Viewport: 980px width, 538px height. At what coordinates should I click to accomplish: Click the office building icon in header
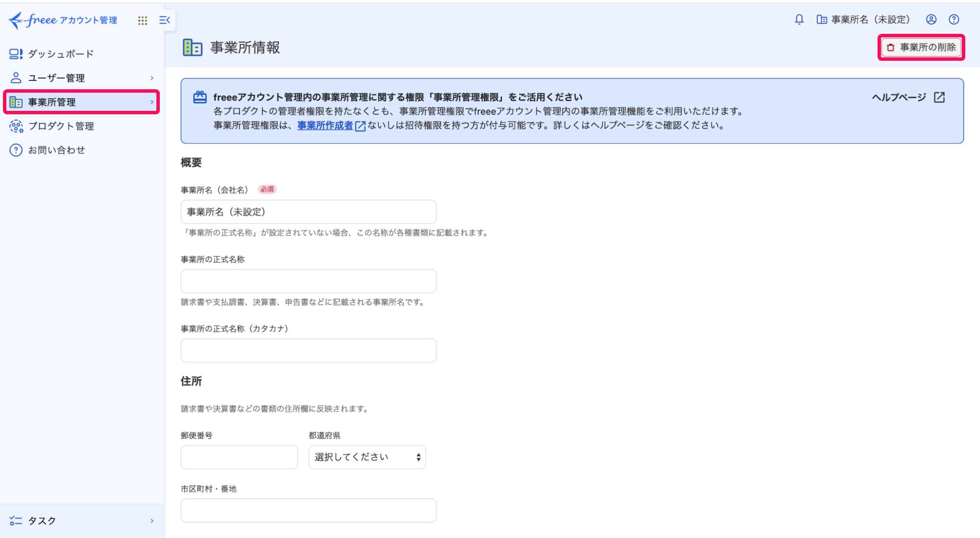point(822,20)
